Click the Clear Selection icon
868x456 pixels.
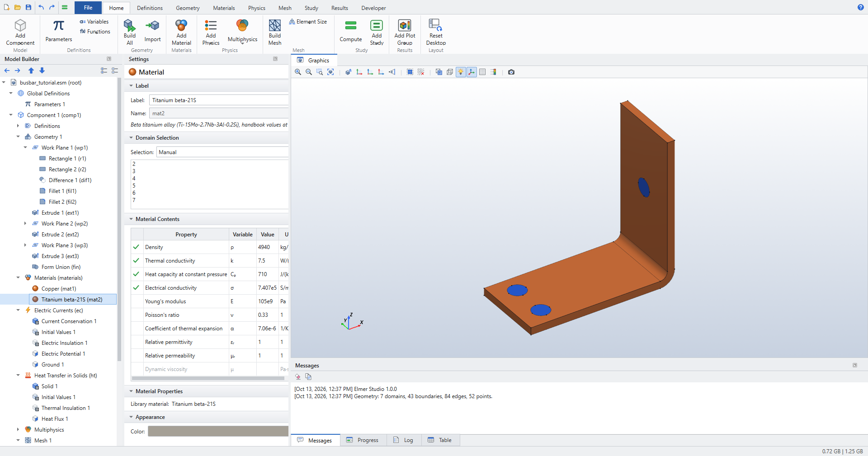point(421,72)
